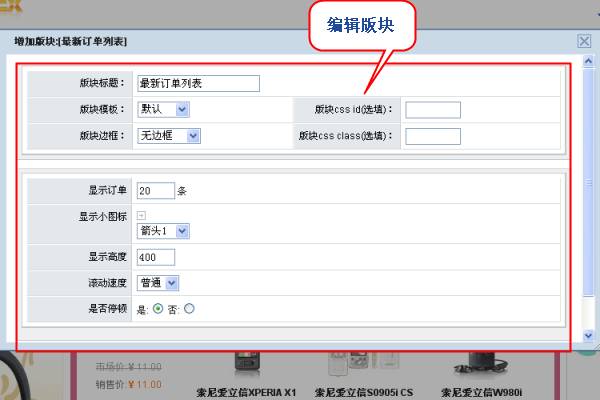Viewport: 600px width, 400px height.
Task: Focus the 版块css class input box
Action: pyautogui.click(x=433, y=137)
